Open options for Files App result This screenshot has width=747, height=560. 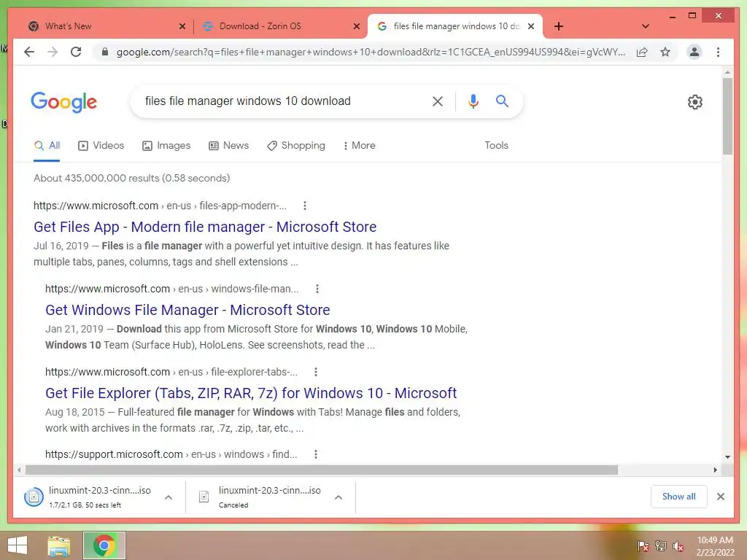pos(305,206)
